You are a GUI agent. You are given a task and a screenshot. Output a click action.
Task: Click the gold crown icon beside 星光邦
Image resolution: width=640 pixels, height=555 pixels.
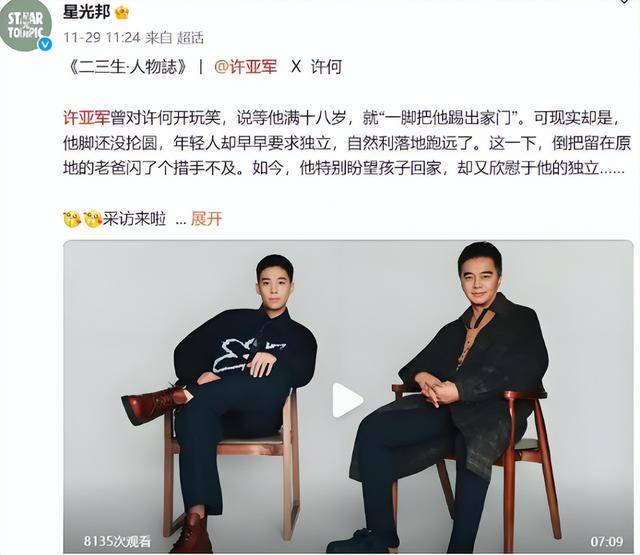[x=122, y=13]
